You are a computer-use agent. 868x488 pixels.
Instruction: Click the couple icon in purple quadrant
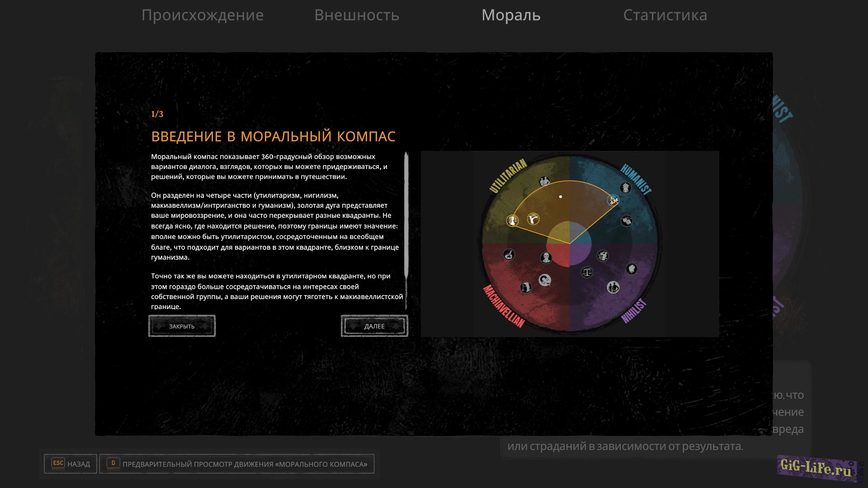[613, 287]
